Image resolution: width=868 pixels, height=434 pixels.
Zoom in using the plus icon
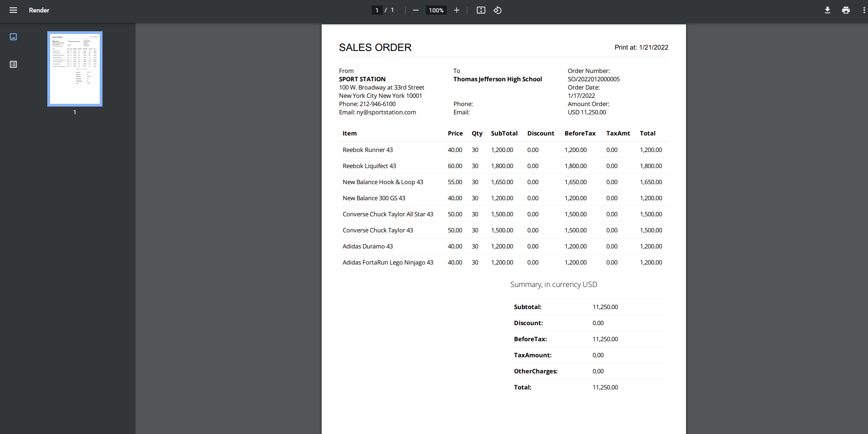456,10
